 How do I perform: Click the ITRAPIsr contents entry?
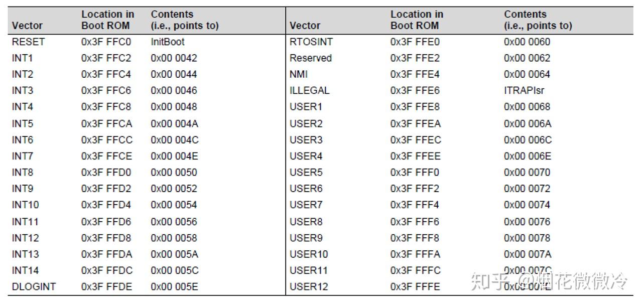524,90
